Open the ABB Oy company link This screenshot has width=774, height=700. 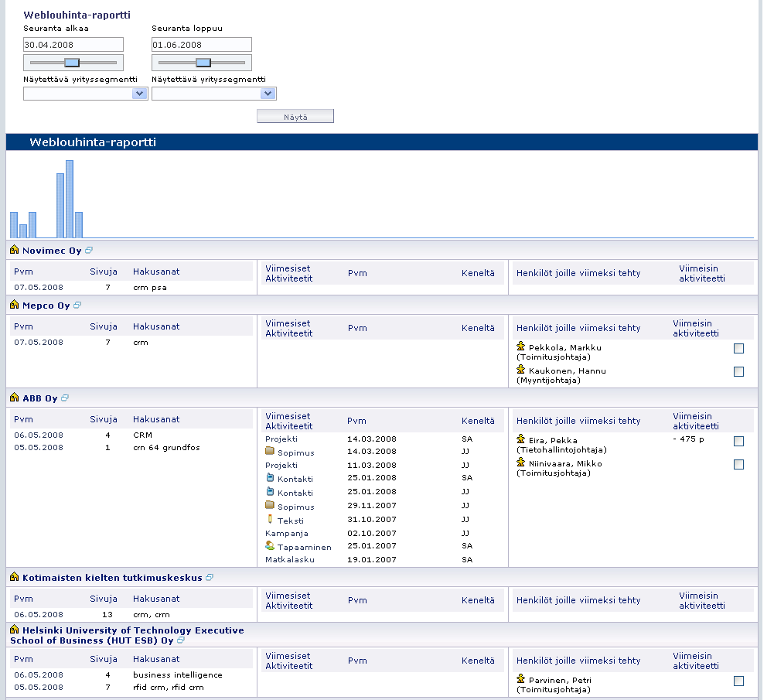[x=40, y=398]
